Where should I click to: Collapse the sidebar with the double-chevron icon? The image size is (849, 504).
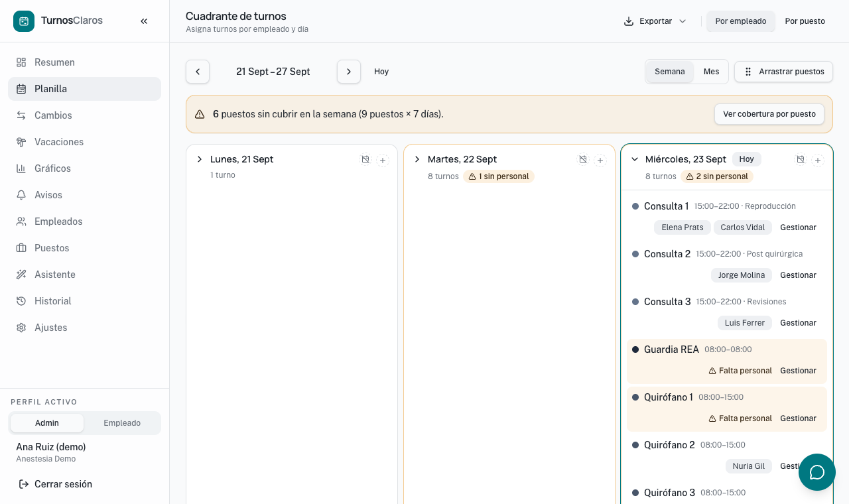(144, 21)
